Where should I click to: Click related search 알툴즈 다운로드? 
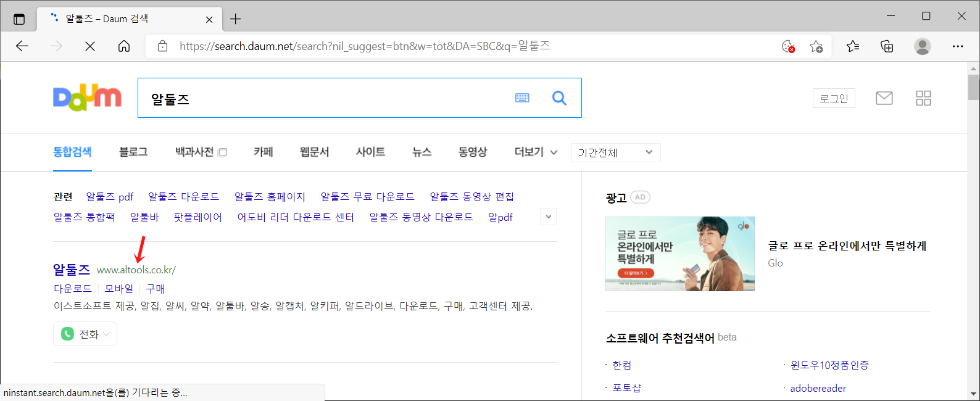(x=184, y=196)
